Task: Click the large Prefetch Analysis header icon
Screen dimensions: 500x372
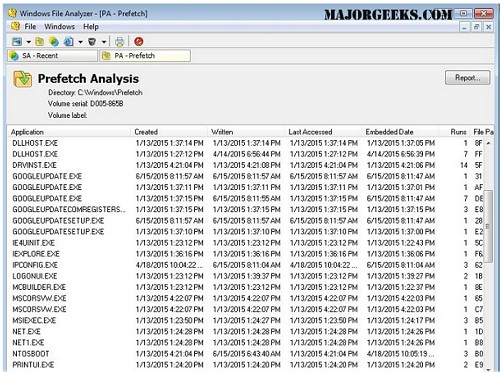Action: click(x=22, y=79)
